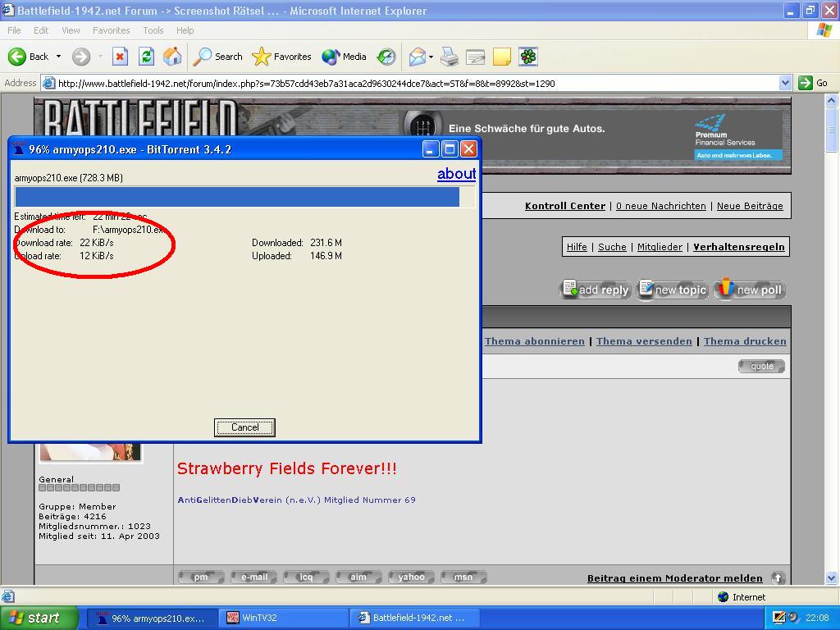The height and width of the screenshot is (630, 840).
Task: Click the browser scrollbar up arrow
Action: 832,100
